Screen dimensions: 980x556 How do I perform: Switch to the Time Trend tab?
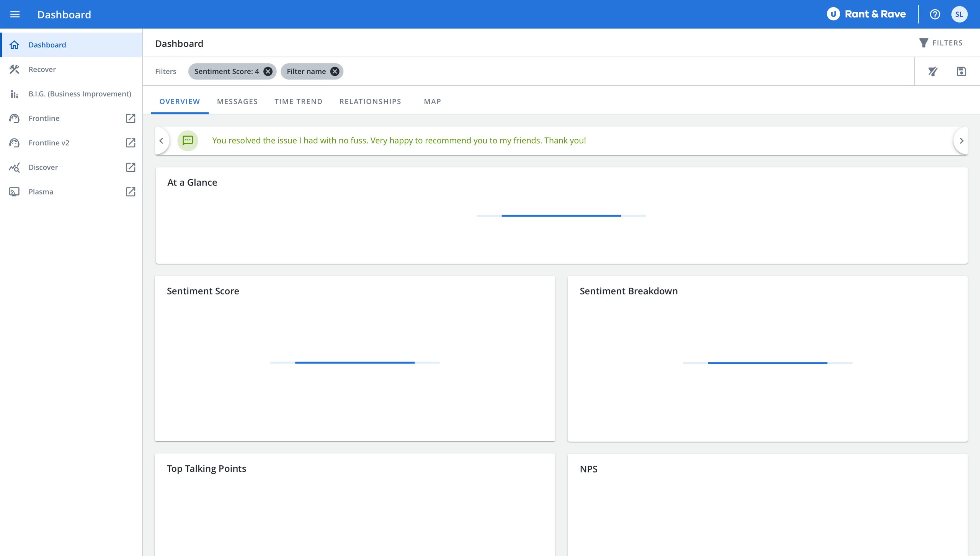298,102
